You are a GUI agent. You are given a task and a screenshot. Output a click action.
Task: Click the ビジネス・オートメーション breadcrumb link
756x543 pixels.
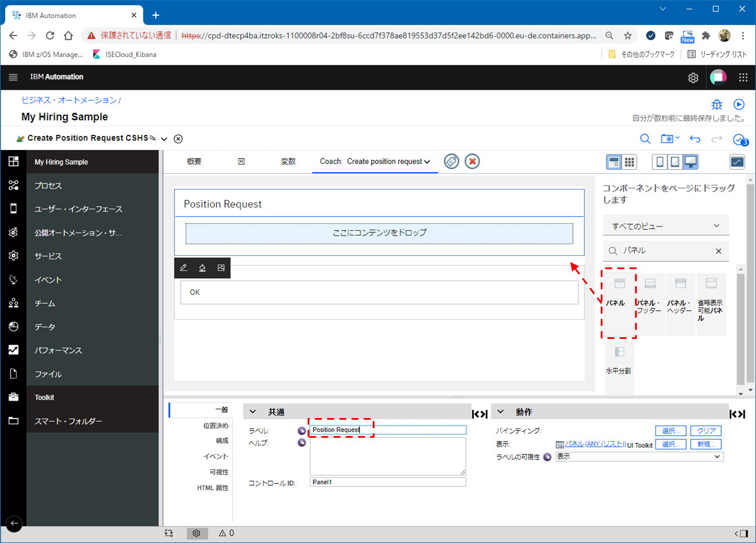69,100
